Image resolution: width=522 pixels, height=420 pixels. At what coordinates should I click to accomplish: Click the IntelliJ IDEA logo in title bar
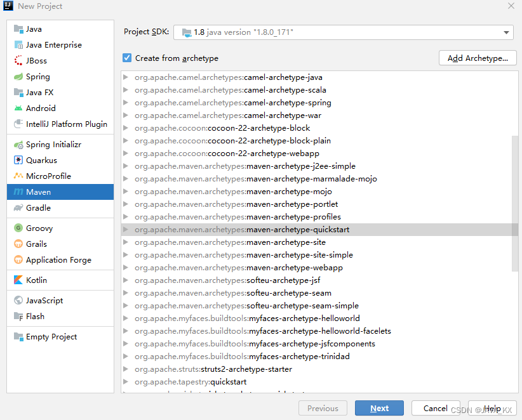tap(8, 6)
